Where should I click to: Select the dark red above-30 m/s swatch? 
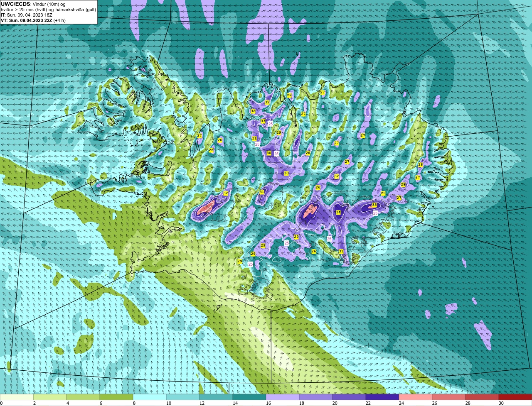click(515, 397)
